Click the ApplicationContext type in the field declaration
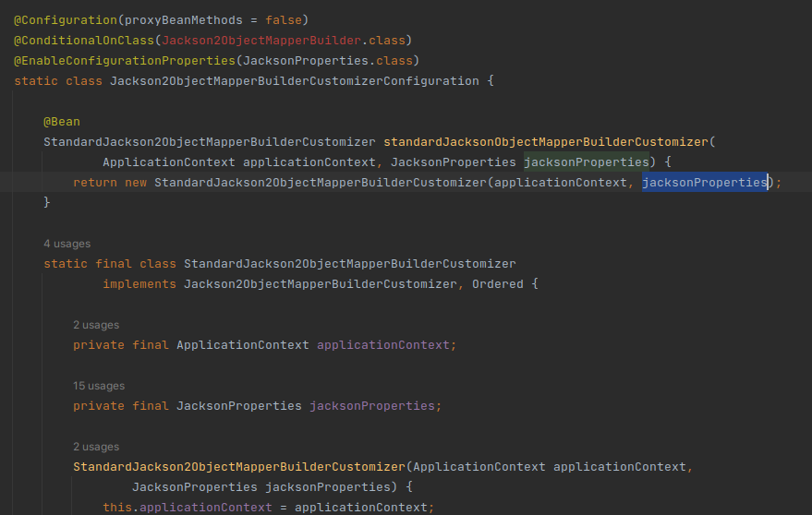Screen dimensions: 812x515 [x=242, y=345]
